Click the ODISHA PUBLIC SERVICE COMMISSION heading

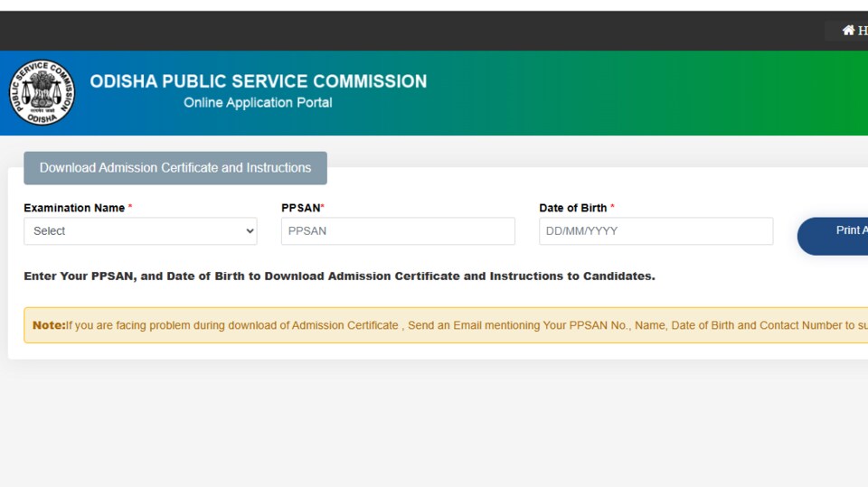click(259, 81)
